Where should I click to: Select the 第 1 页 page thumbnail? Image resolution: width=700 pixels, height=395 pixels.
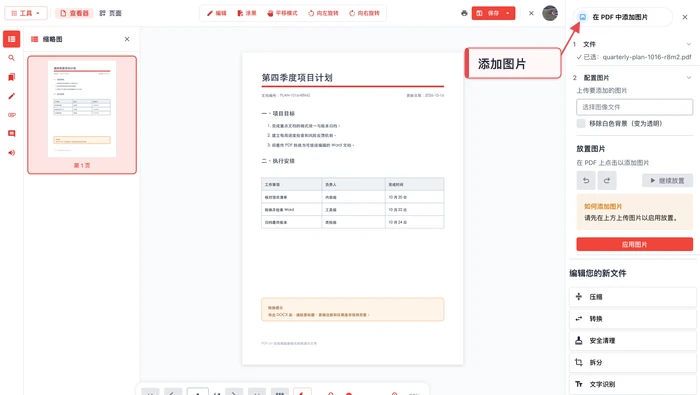[x=82, y=115]
